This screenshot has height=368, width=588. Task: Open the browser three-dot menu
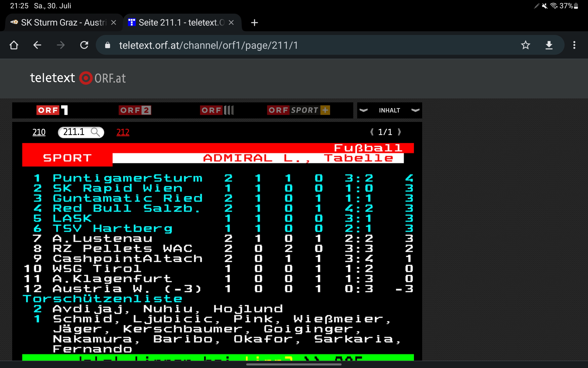[x=574, y=45]
